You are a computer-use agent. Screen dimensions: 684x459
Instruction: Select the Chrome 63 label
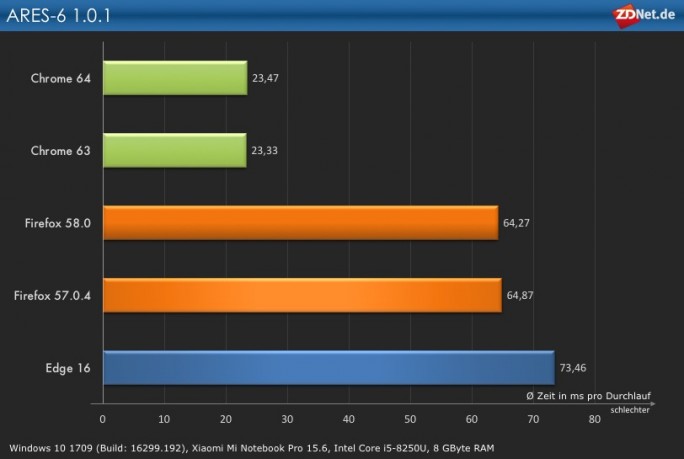[x=61, y=151]
